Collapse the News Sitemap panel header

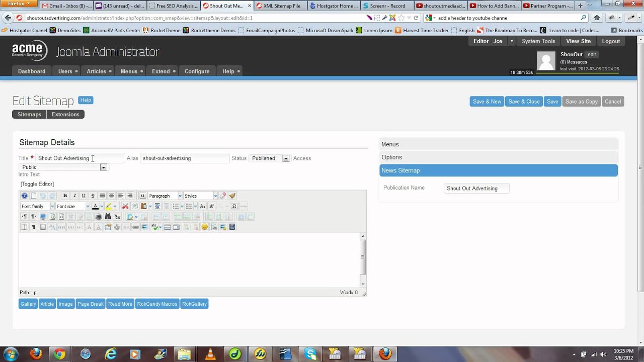[499, 170]
